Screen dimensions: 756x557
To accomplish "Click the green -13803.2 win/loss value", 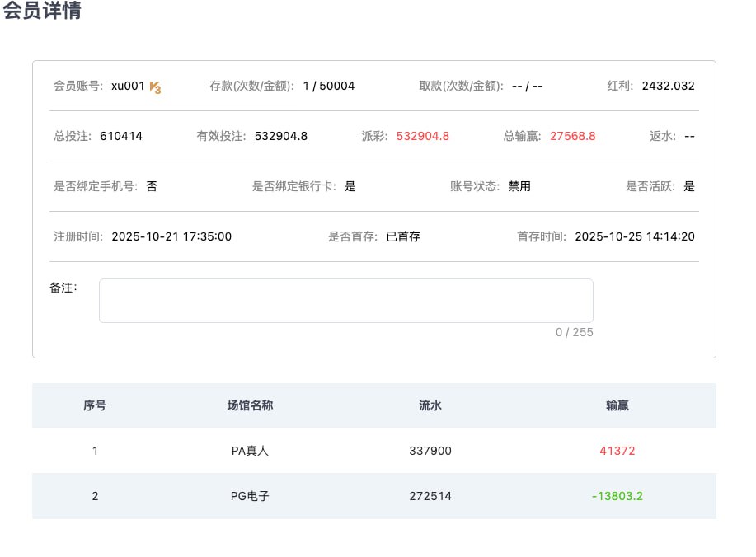I will pyautogui.click(x=617, y=496).
